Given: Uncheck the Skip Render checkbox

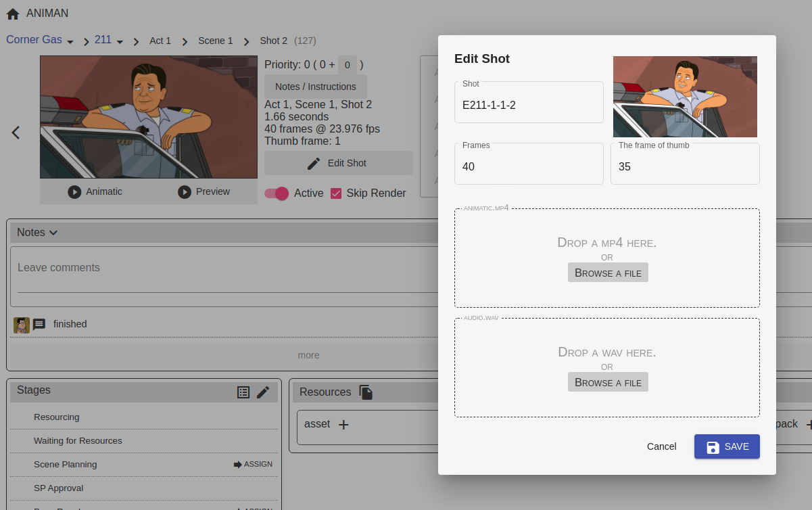Looking at the screenshot, I should click(x=336, y=193).
